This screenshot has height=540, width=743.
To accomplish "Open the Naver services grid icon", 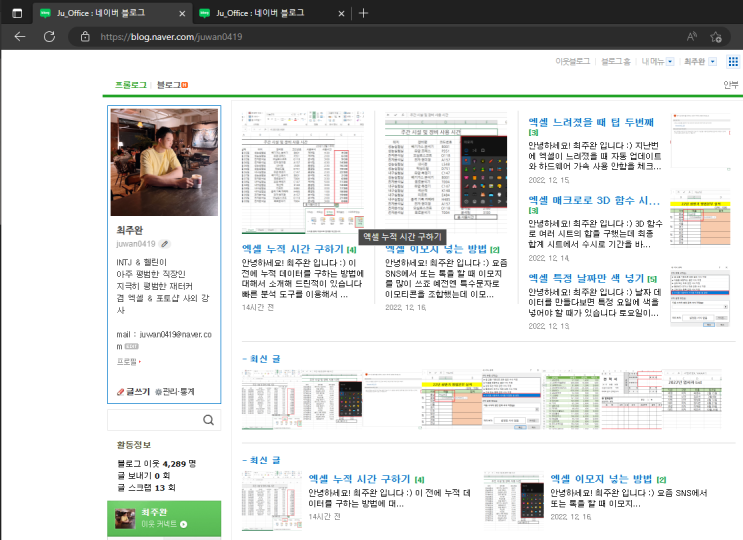I will coord(733,61).
